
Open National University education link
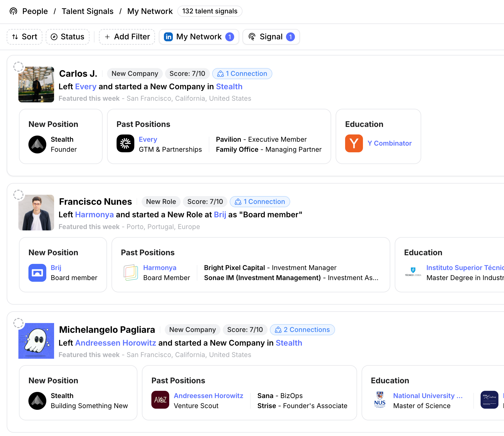[428, 396]
